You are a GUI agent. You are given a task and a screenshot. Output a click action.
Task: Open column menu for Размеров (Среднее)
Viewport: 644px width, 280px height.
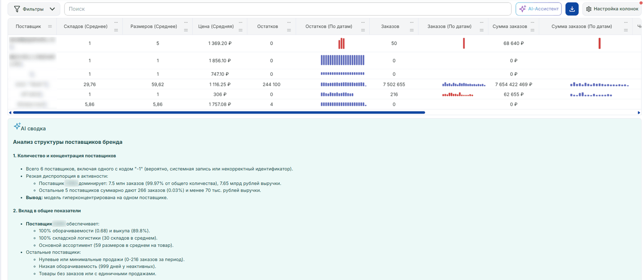[x=186, y=30]
